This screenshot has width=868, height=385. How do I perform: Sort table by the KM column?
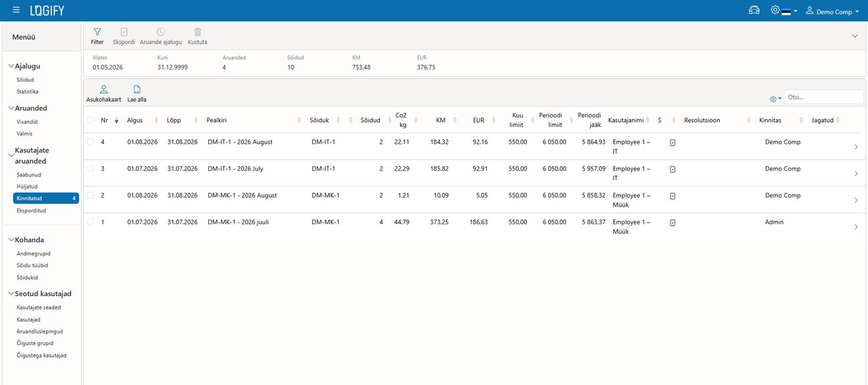tap(441, 120)
